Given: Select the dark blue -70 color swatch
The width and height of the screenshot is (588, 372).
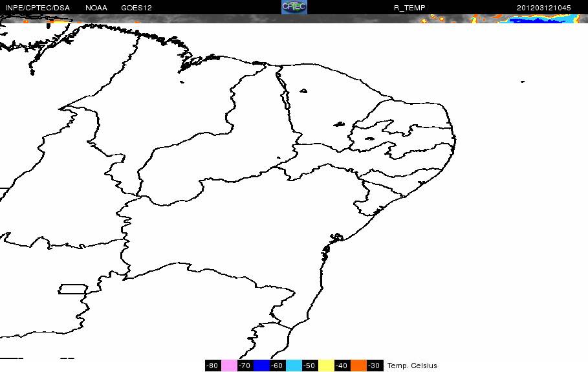Looking at the screenshot, I should 261,366.
